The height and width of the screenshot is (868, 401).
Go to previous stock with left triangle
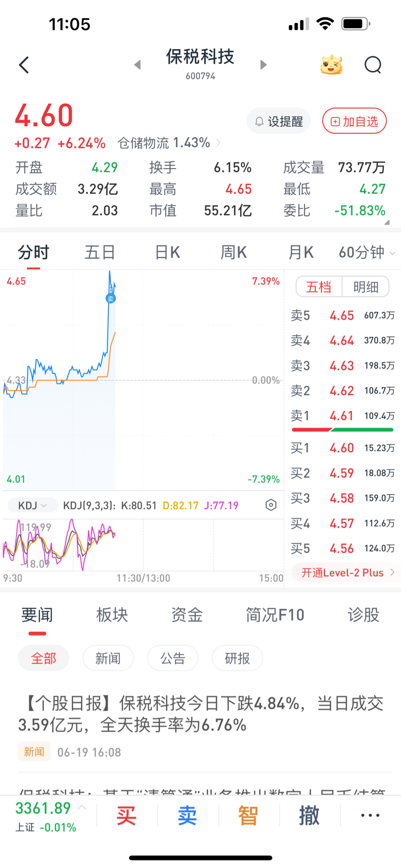tap(137, 65)
